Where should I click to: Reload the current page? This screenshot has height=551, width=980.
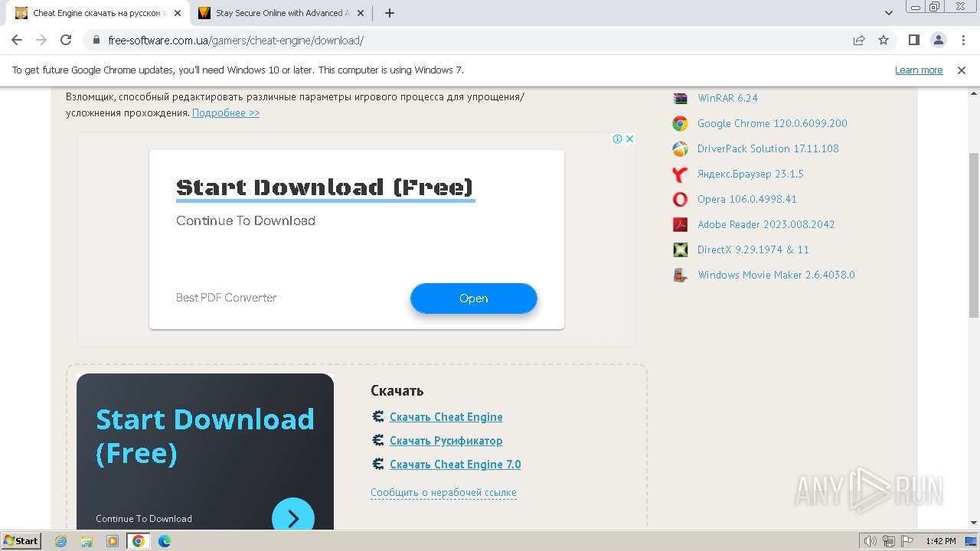pyautogui.click(x=66, y=40)
